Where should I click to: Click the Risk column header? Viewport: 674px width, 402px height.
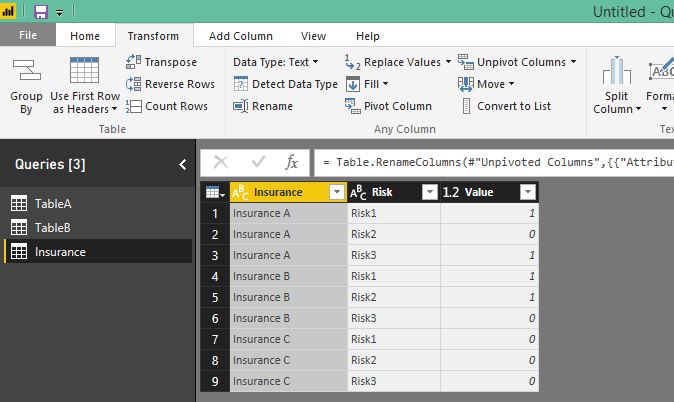click(x=394, y=192)
